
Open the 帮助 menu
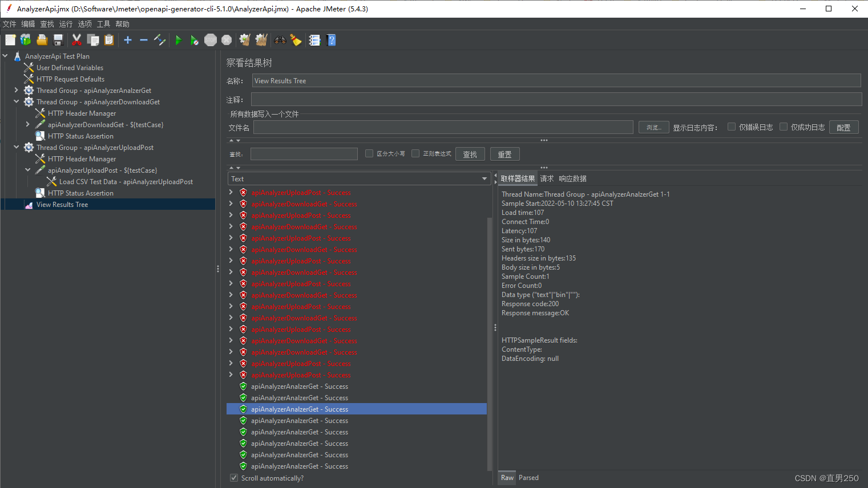(x=123, y=24)
